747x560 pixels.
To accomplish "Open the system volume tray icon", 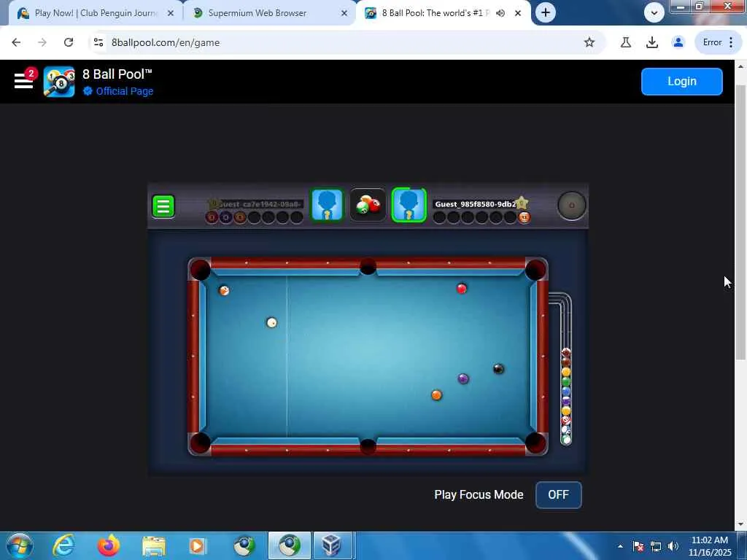I will coord(673,546).
